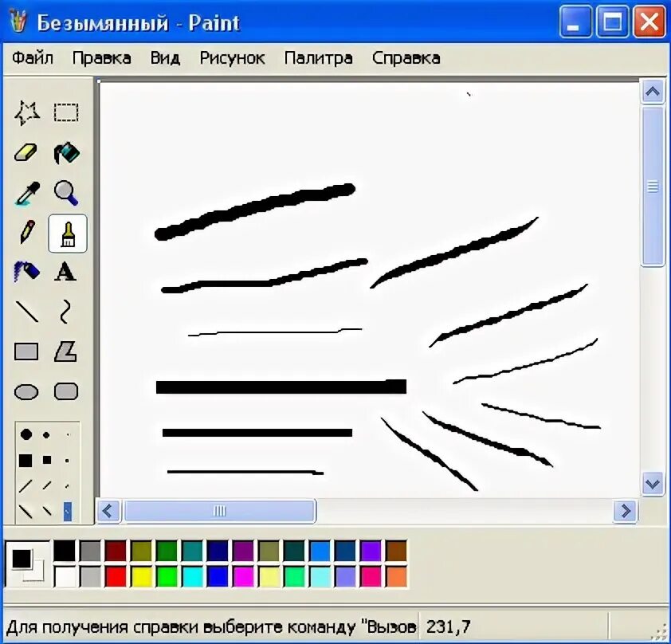Select the smallest square brush shape
The image size is (671, 644).
[67, 461]
